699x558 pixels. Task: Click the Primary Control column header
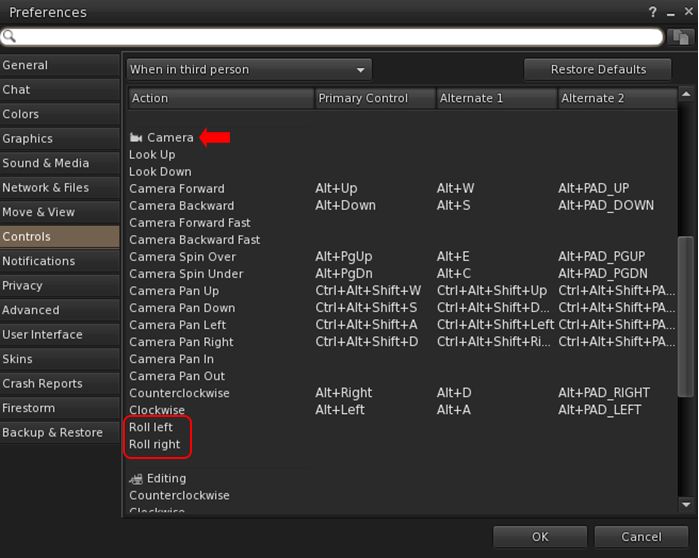[x=374, y=98]
